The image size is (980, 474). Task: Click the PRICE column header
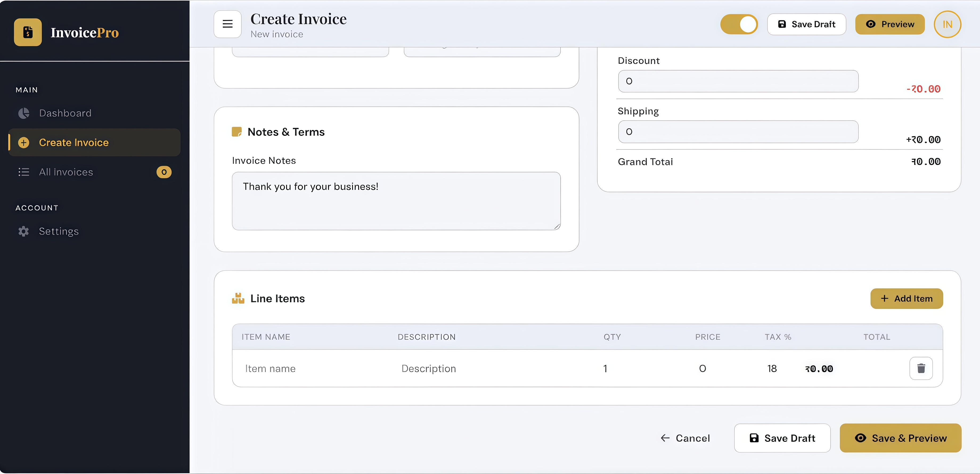(708, 337)
